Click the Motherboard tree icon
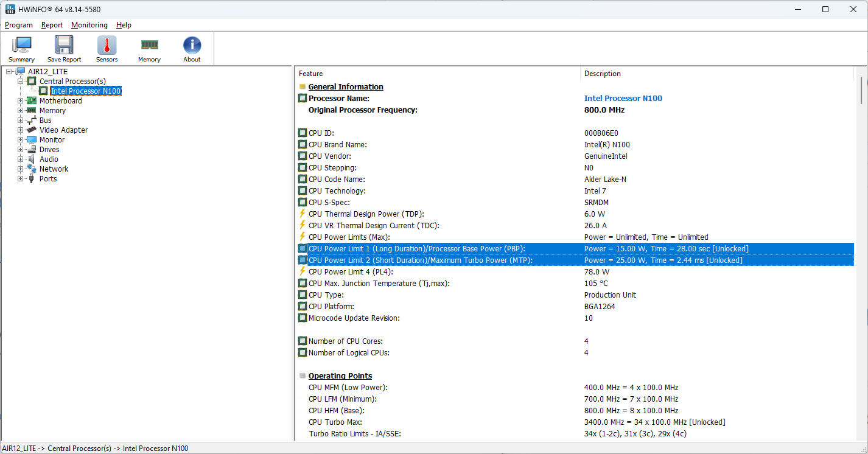The height and width of the screenshot is (454, 868). click(x=32, y=101)
